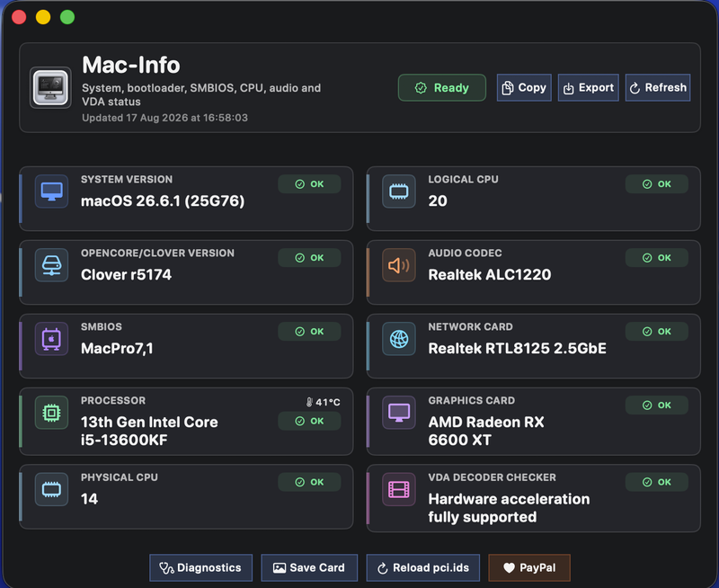This screenshot has width=719, height=588.
Task: Click OK badge on Logical CPU card
Action: (x=657, y=184)
